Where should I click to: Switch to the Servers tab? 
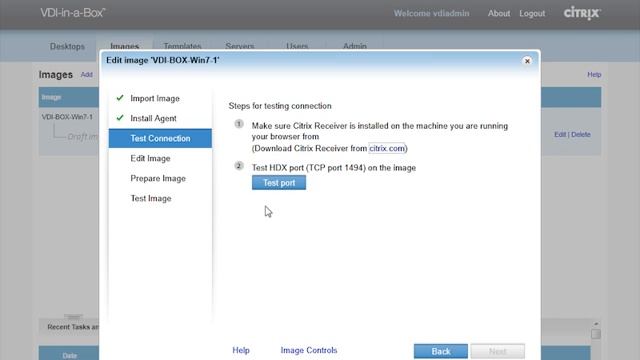240,46
